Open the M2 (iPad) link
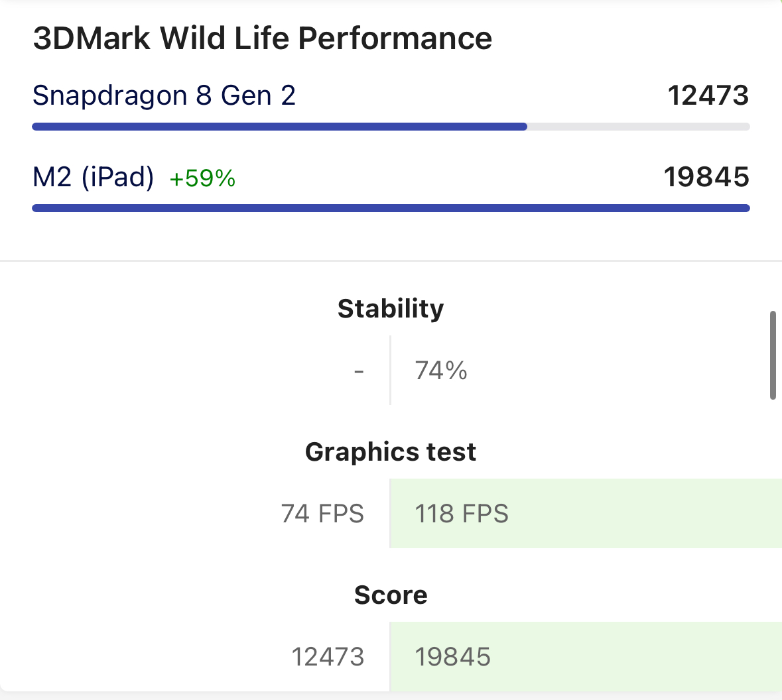 tap(93, 177)
